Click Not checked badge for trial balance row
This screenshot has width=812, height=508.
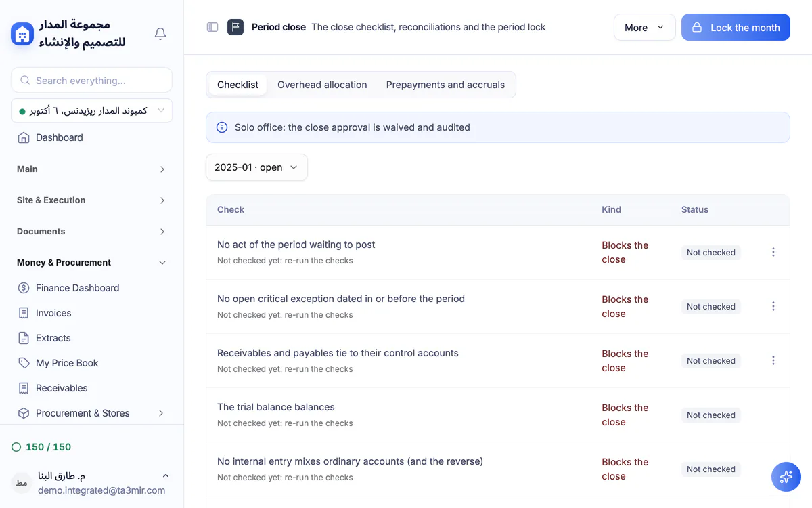pos(710,415)
